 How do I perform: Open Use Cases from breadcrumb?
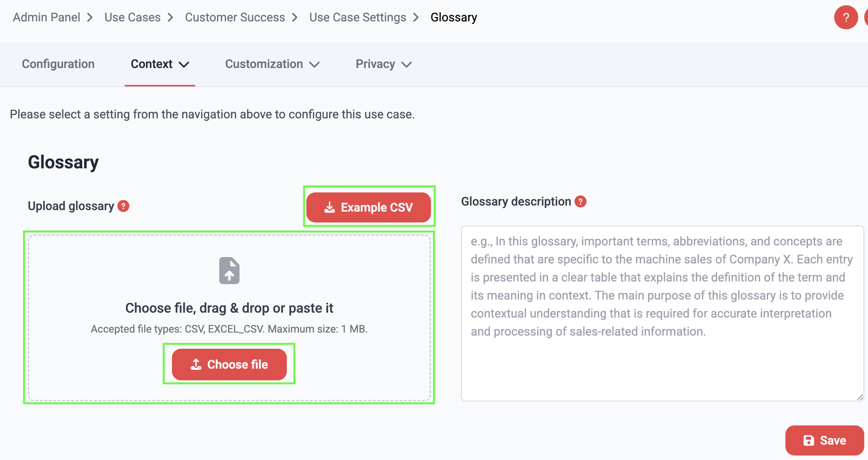[x=132, y=17]
